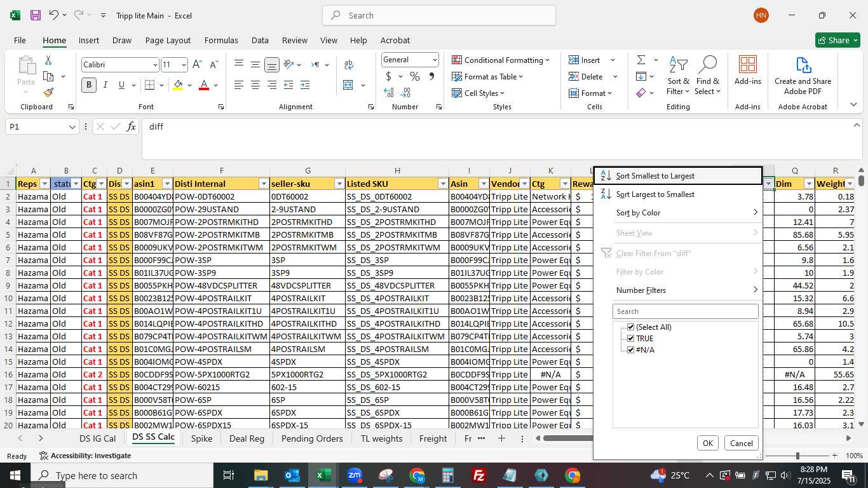Open Find & Select menu
This screenshot has height=488, width=868.
tap(707, 76)
